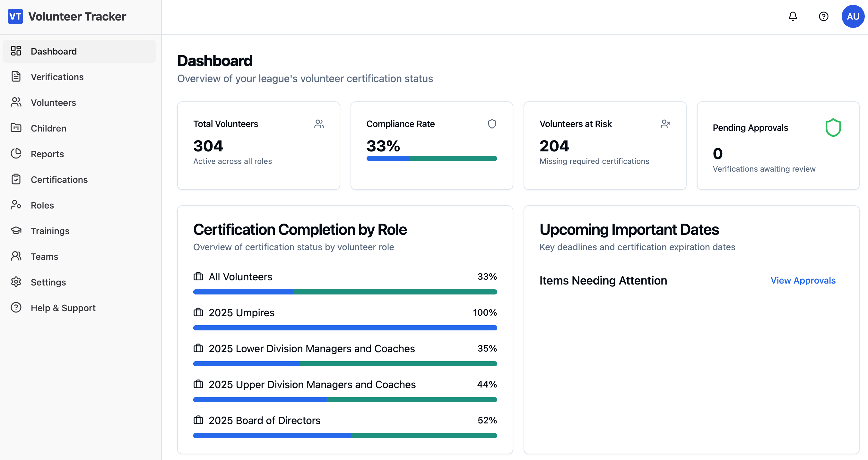Viewport: 868px width, 460px height.
Task: Click the Volunteers at Risk user-x icon
Action: click(665, 124)
